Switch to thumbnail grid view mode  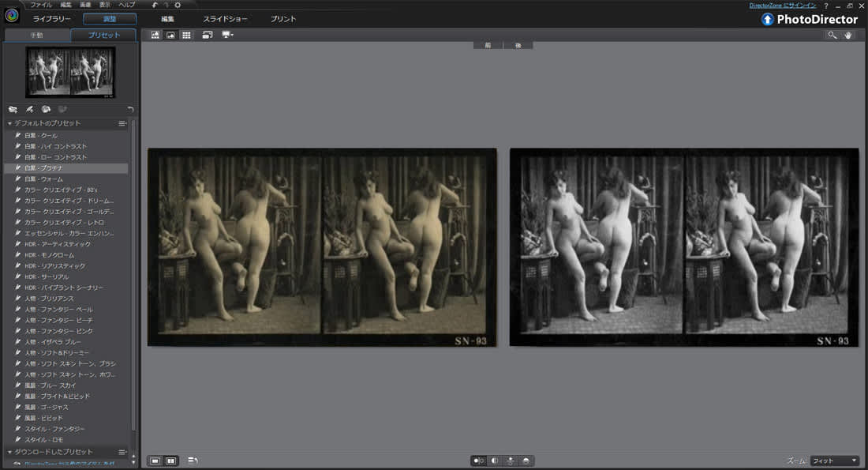[x=186, y=36]
